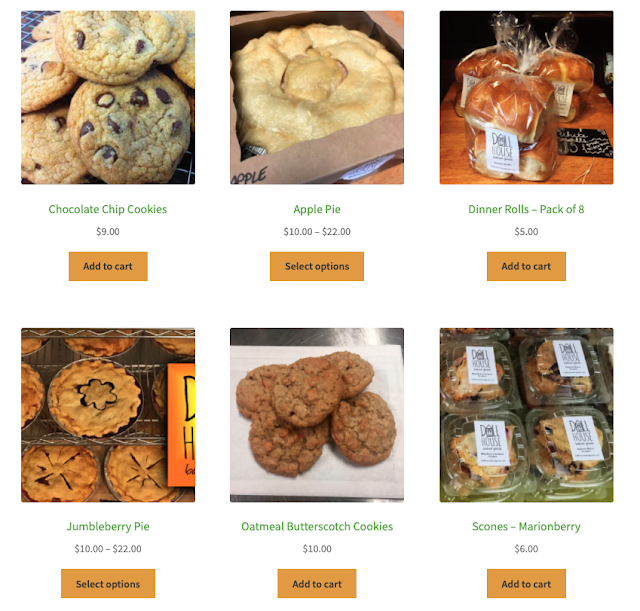640x611 pixels.
Task: View the Dinner Rolls product image
Action: click(527, 98)
